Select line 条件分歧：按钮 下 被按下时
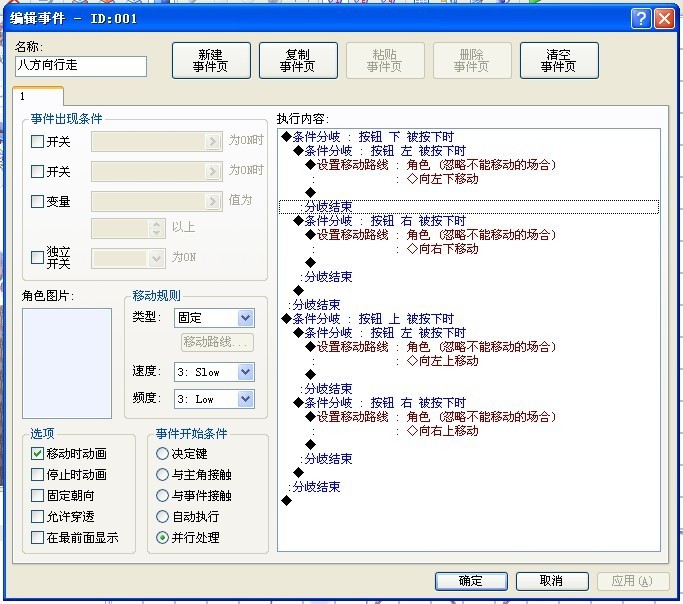This screenshot has height=604, width=683. tap(469, 137)
